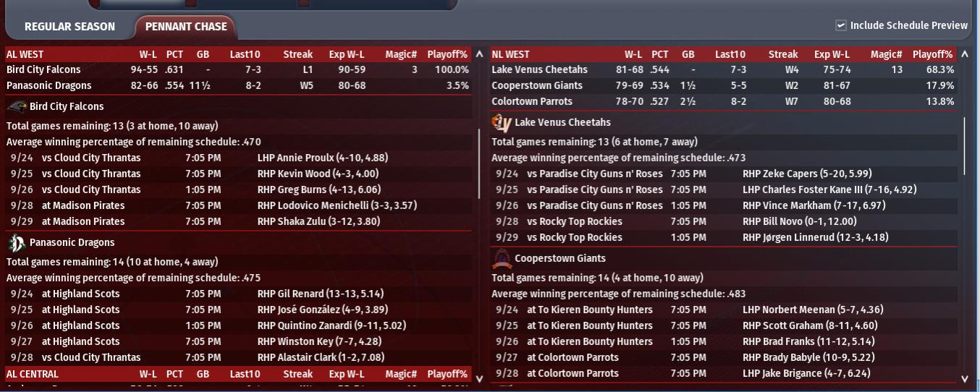The image size is (980, 392).
Task: Select pitcher RHP Gil Renard
Action: (320, 294)
